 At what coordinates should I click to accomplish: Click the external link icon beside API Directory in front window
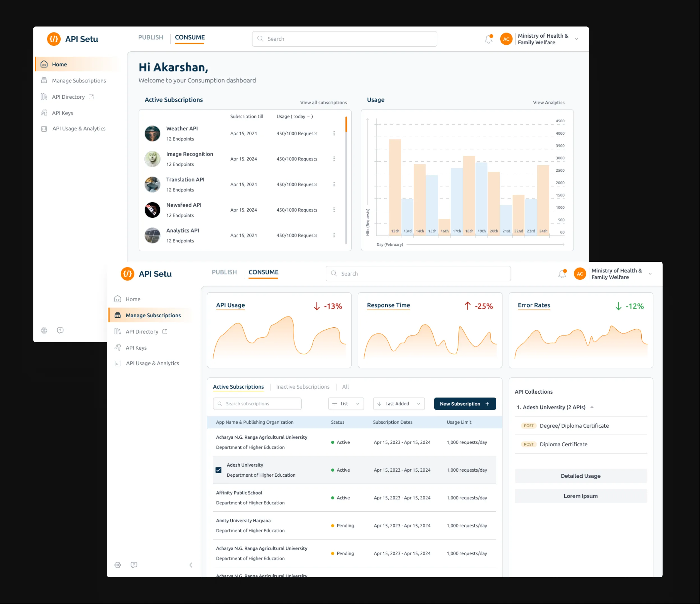click(165, 331)
